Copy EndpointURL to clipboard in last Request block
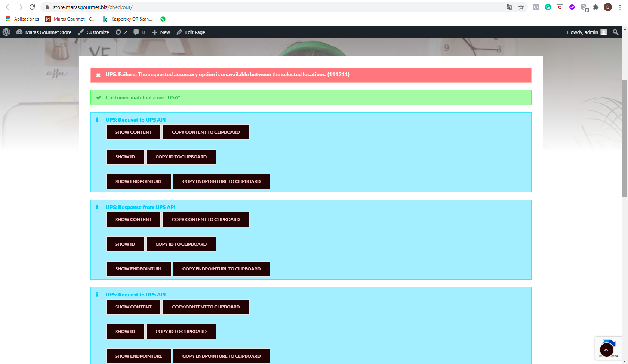Viewport: 628px width, 364px height. tap(222, 356)
